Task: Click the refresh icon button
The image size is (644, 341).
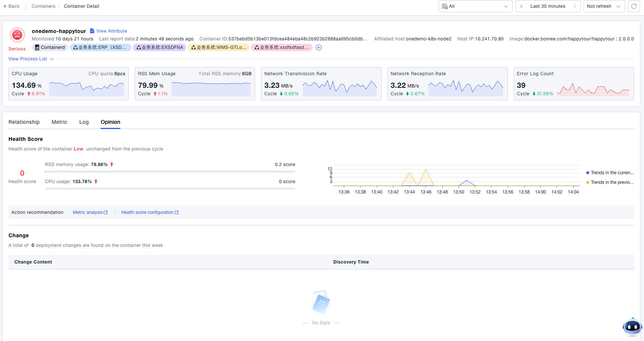Action: 634,6
